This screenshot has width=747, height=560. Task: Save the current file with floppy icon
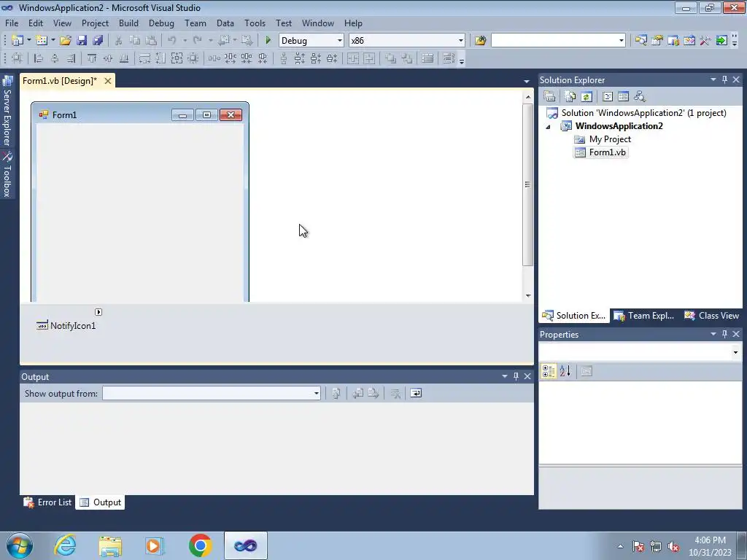(82, 41)
